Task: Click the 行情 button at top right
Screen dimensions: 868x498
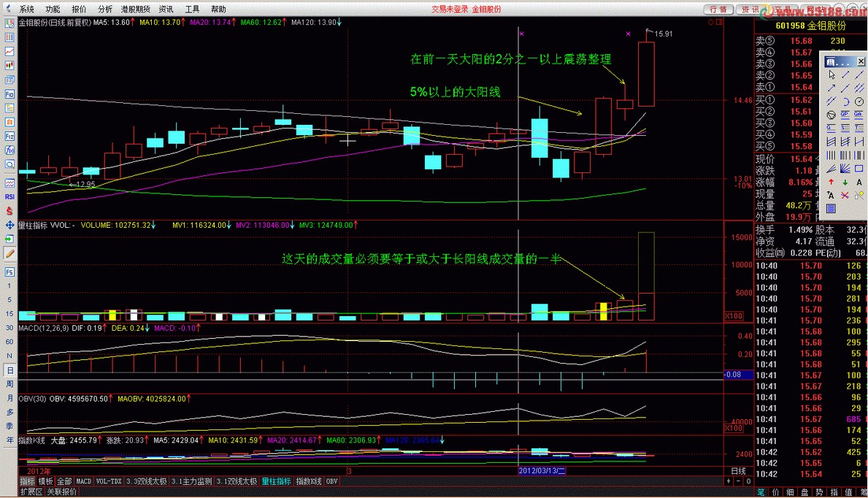Action: click(718, 9)
